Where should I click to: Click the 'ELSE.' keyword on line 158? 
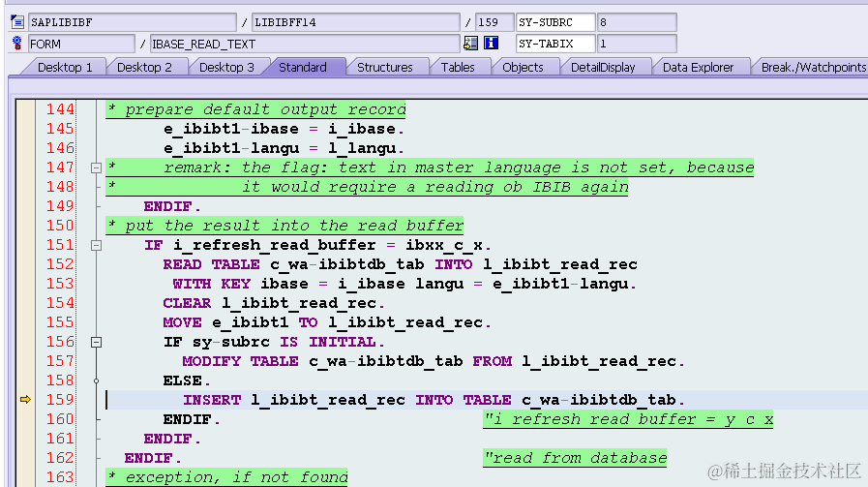coord(187,380)
